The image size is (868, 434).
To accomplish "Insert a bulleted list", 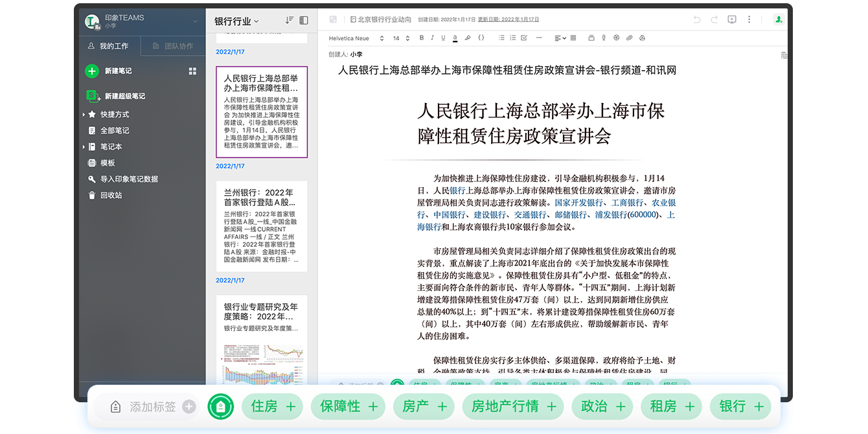I will [501, 38].
